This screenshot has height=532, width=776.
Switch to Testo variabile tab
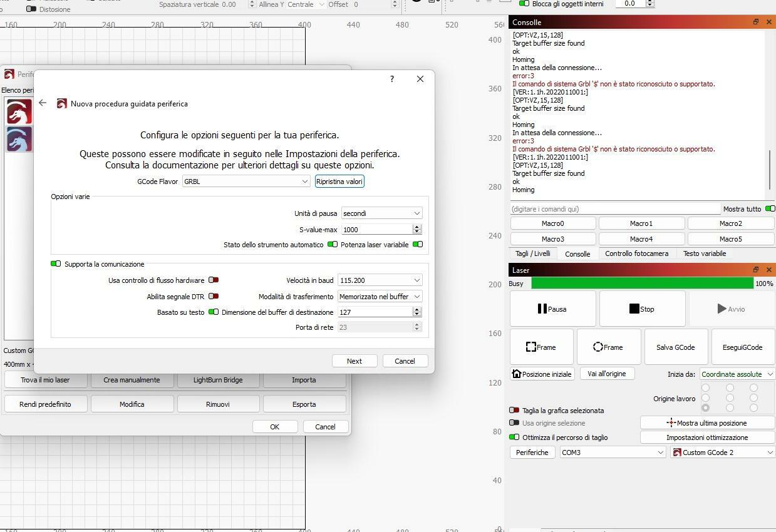[x=705, y=253]
